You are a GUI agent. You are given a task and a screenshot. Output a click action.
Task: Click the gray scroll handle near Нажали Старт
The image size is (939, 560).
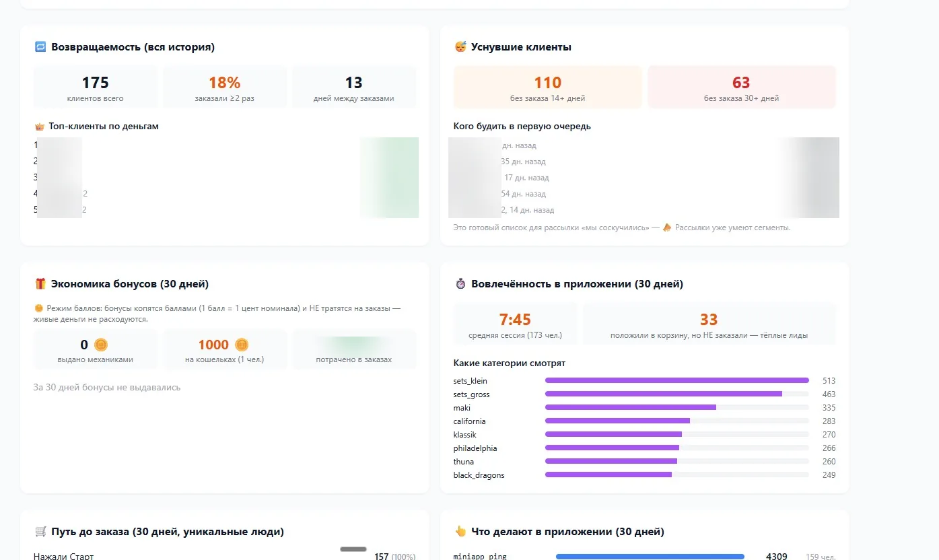coord(353,549)
